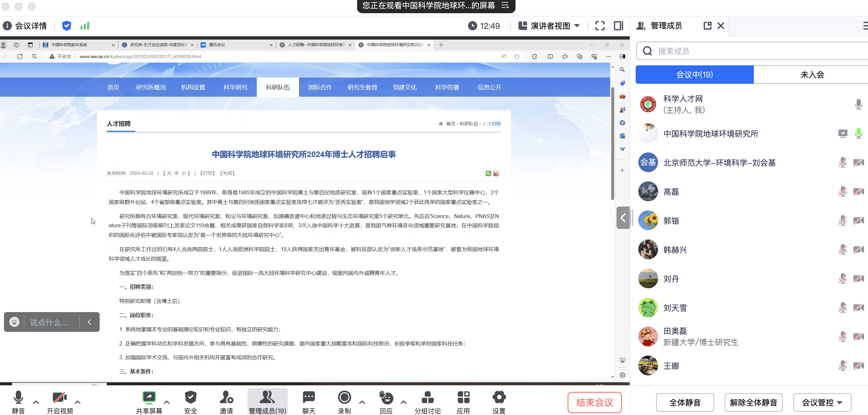Viewport: 868px width, 415px height.
Task: Switch to the 腾讯会议 browser tab
Action: (237, 45)
